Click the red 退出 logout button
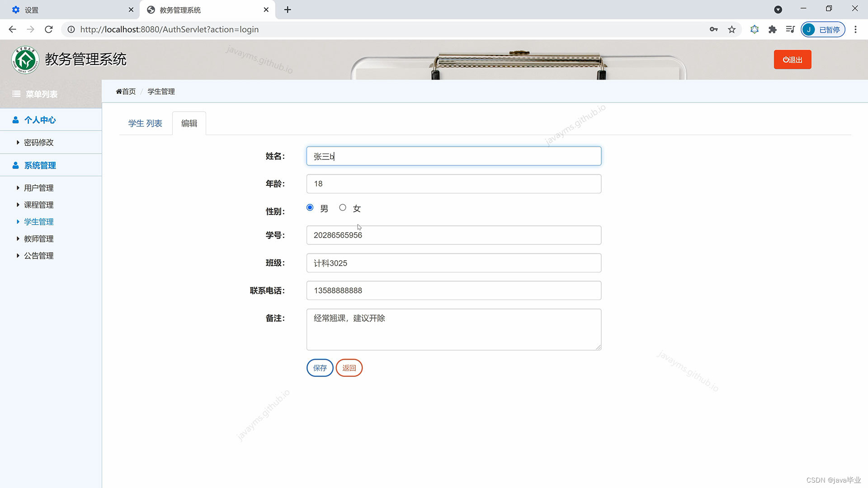868x488 pixels. pyautogui.click(x=792, y=60)
